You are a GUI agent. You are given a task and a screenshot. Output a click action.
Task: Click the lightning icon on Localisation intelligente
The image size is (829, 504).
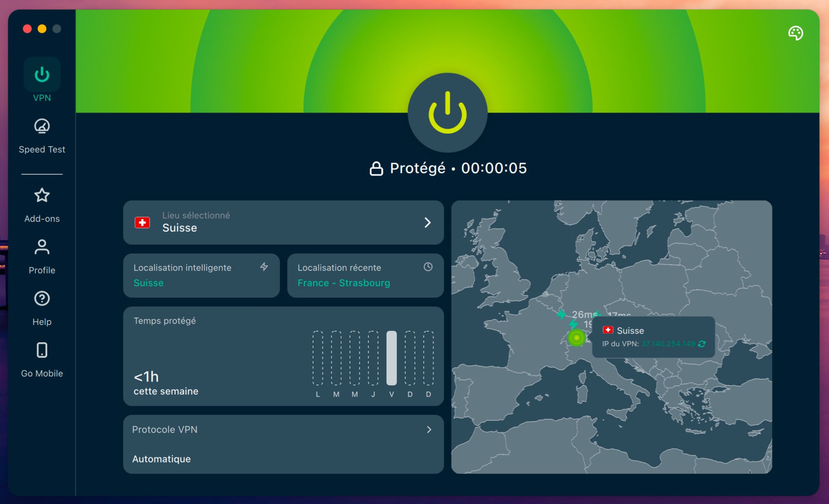tap(264, 267)
